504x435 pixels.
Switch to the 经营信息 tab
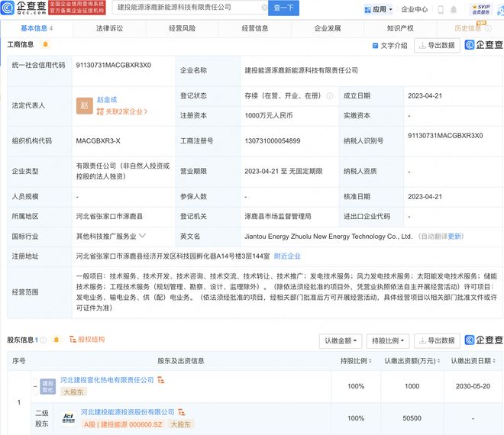(255, 28)
